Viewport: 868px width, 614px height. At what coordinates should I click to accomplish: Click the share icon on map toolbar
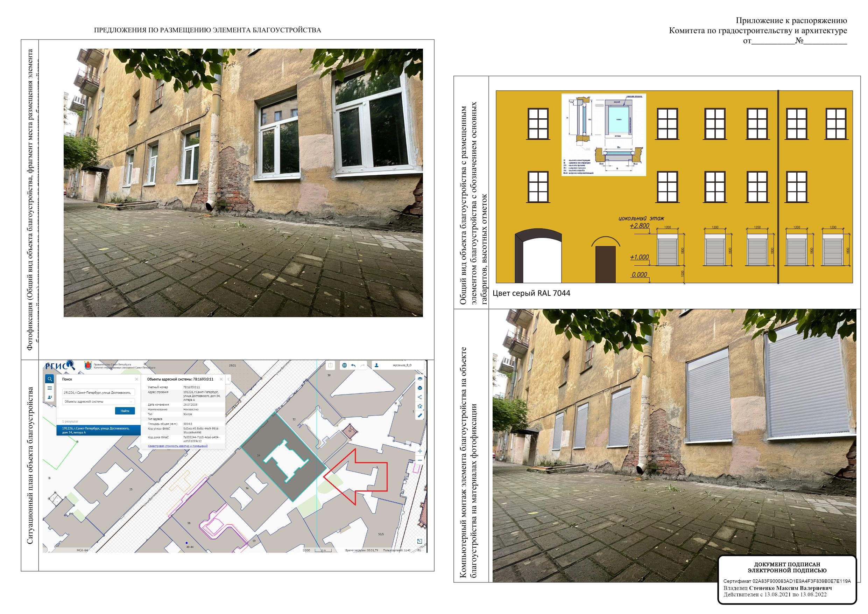(419, 397)
